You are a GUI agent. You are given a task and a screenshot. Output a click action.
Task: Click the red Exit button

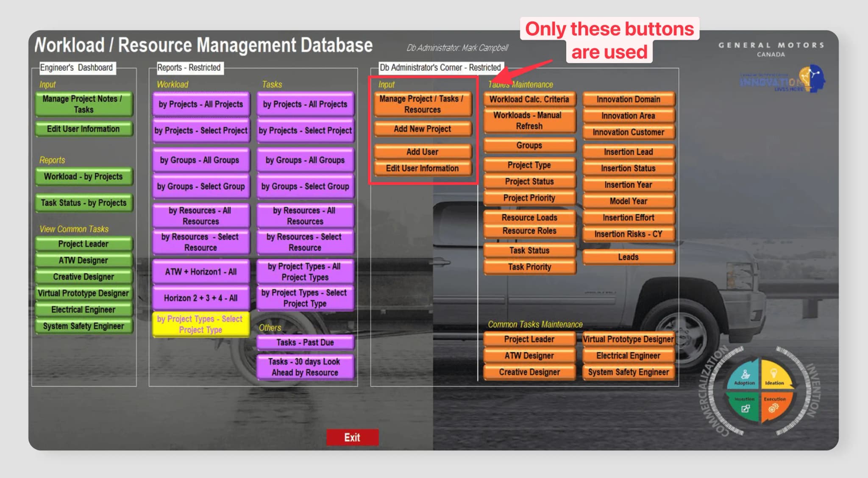[352, 437]
